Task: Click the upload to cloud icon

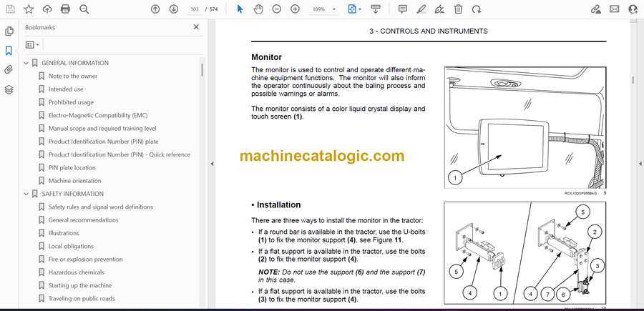Action: point(47,9)
